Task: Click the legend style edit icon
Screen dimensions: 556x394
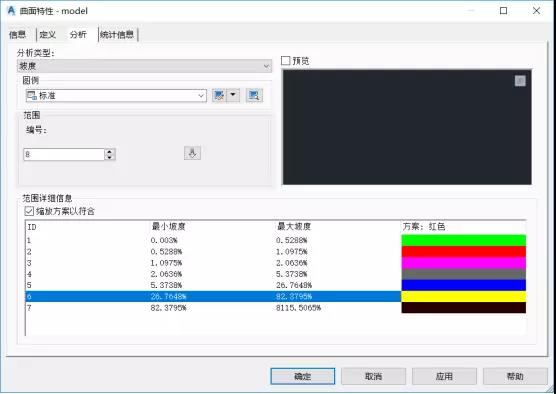Action: (x=219, y=95)
